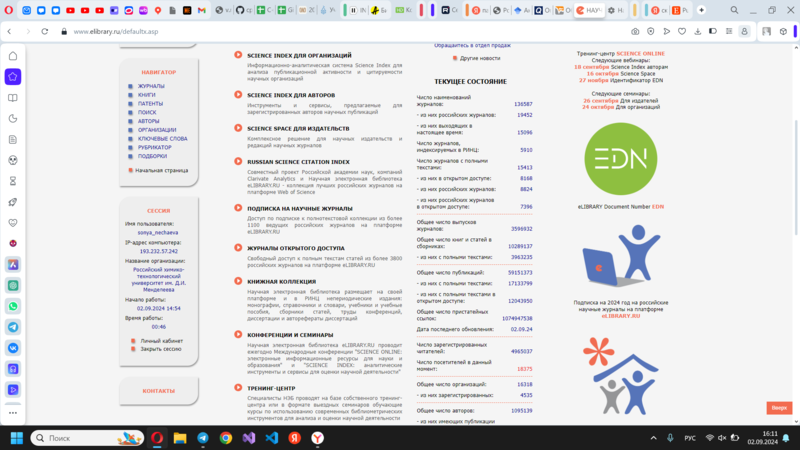This screenshot has width=800, height=450.
Task: Open the Opera sidebar home icon
Action: tap(13, 56)
